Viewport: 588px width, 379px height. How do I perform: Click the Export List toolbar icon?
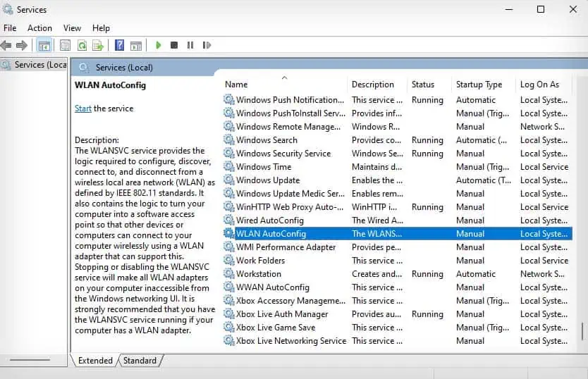point(98,46)
